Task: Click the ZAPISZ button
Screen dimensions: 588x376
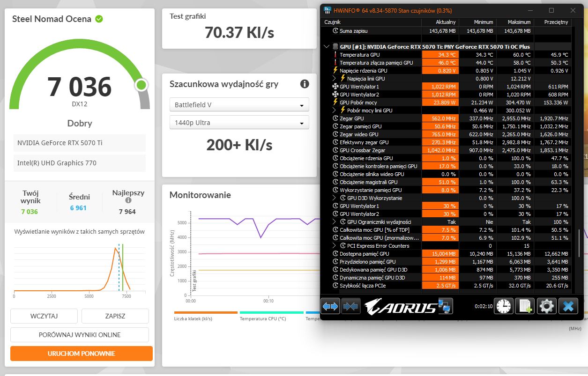Action: tap(115, 316)
